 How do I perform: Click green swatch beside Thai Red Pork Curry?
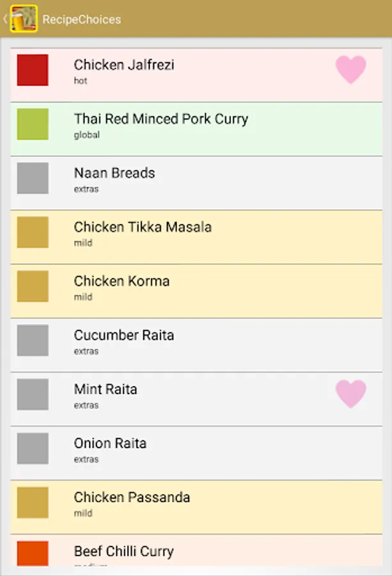[x=33, y=124]
